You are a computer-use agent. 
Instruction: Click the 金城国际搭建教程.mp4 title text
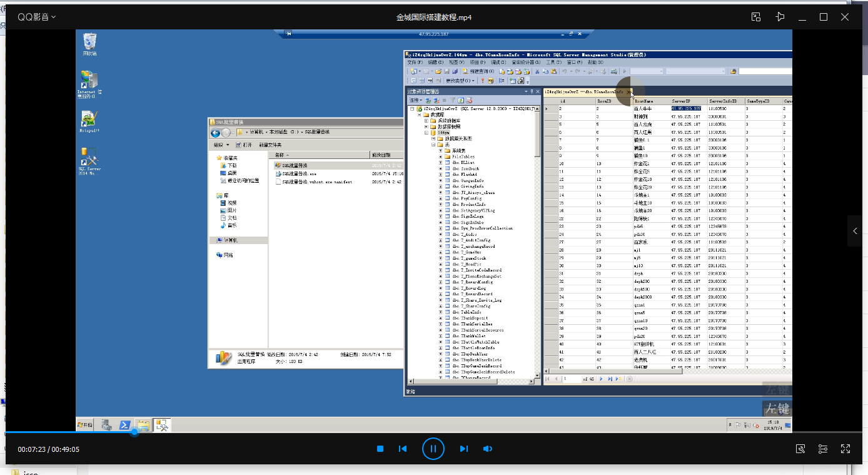433,17
